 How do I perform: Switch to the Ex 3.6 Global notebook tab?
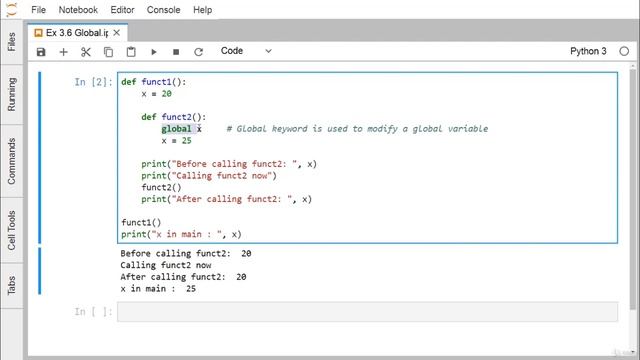coord(77,33)
